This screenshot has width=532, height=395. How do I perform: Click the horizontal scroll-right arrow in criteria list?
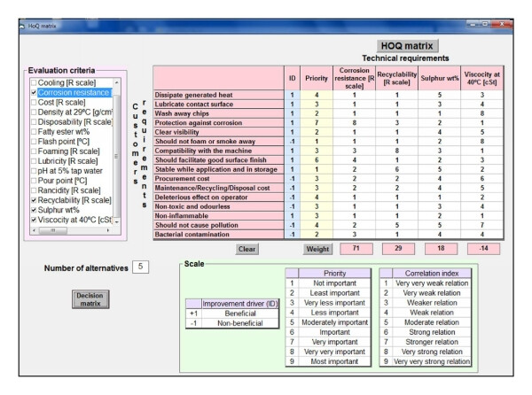tap(108, 230)
